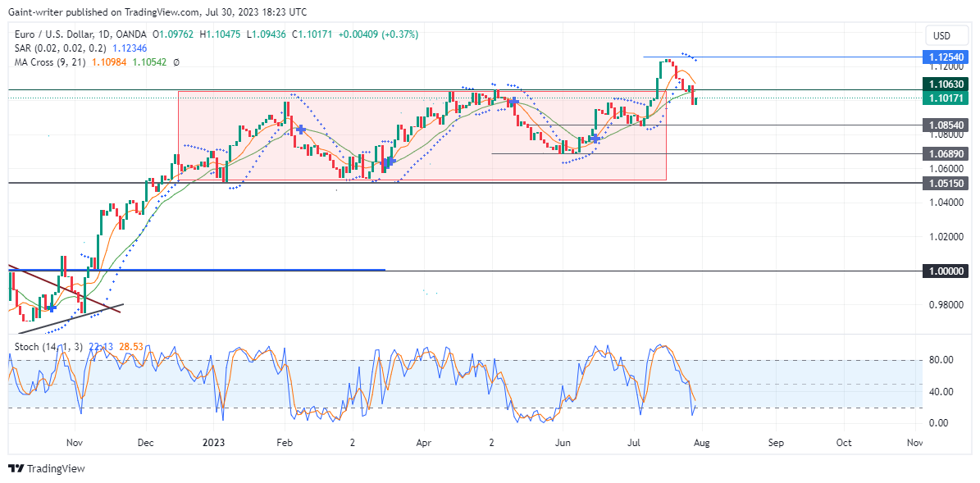
Task: Select the Stoch indicator legend
Action: click(50, 347)
